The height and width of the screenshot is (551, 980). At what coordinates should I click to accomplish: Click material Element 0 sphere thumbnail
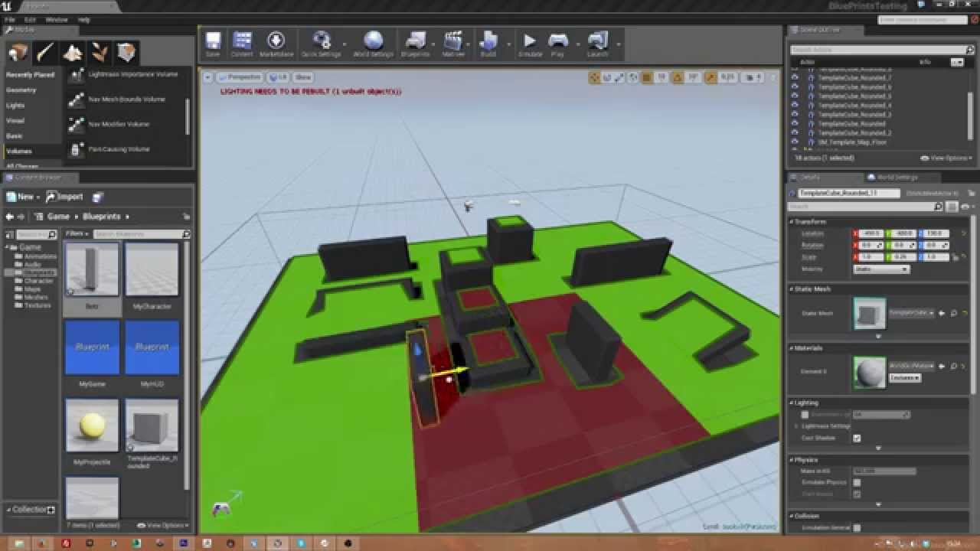(x=870, y=372)
